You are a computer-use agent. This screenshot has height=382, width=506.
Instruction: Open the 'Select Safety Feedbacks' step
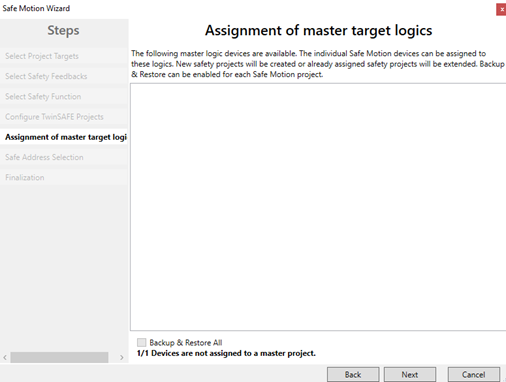pos(63,76)
